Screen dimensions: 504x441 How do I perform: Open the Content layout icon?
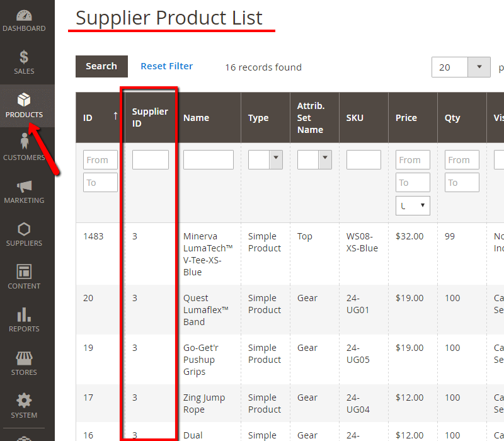pos(24,272)
